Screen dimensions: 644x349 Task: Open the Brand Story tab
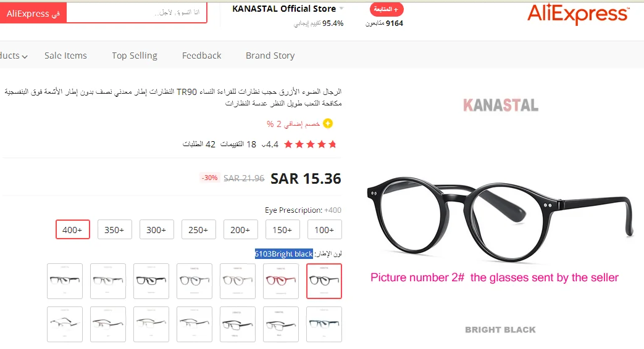tap(270, 55)
